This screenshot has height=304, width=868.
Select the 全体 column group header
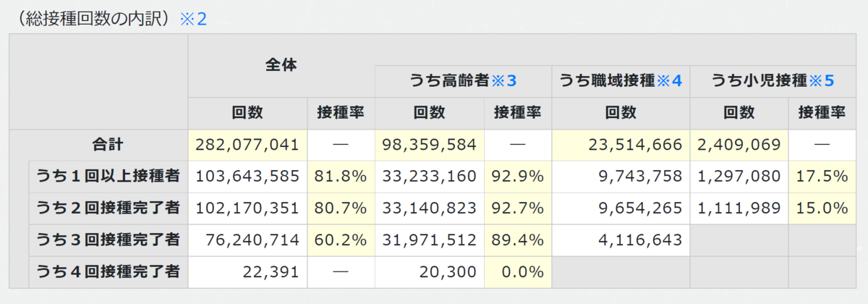pyautogui.click(x=281, y=64)
